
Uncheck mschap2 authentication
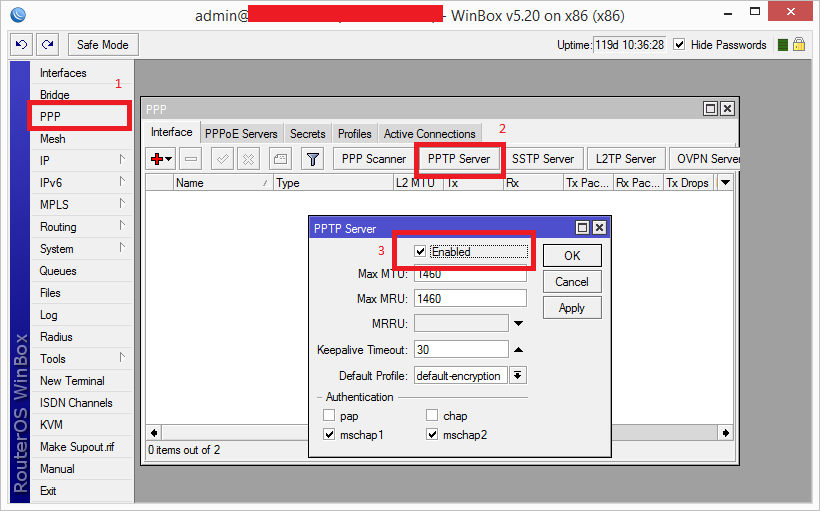pyautogui.click(x=432, y=434)
